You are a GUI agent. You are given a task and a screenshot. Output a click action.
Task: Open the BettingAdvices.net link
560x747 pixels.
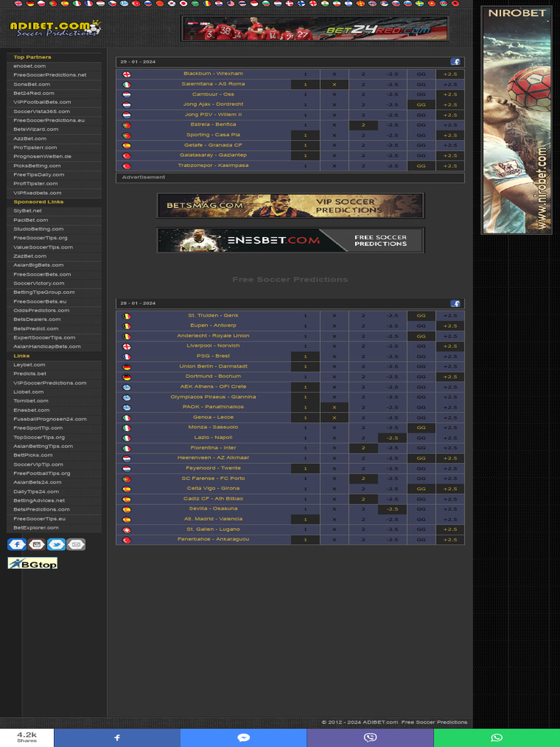pyautogui.click(x=39, y=500)
